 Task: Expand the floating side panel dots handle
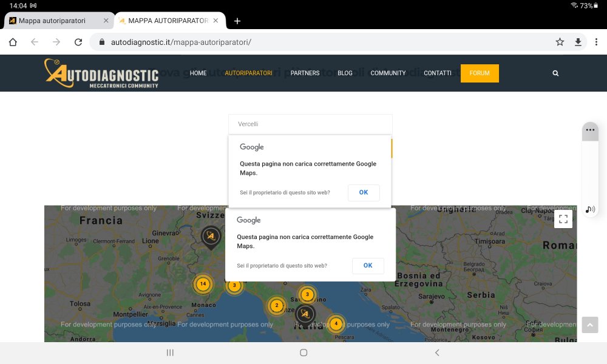tap(590, 130)
